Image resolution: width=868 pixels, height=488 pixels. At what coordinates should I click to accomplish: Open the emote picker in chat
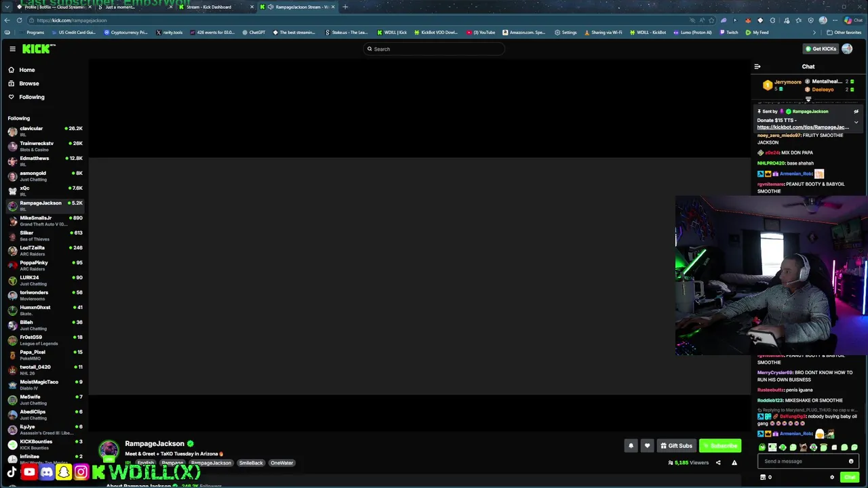[x=851, y=462]
